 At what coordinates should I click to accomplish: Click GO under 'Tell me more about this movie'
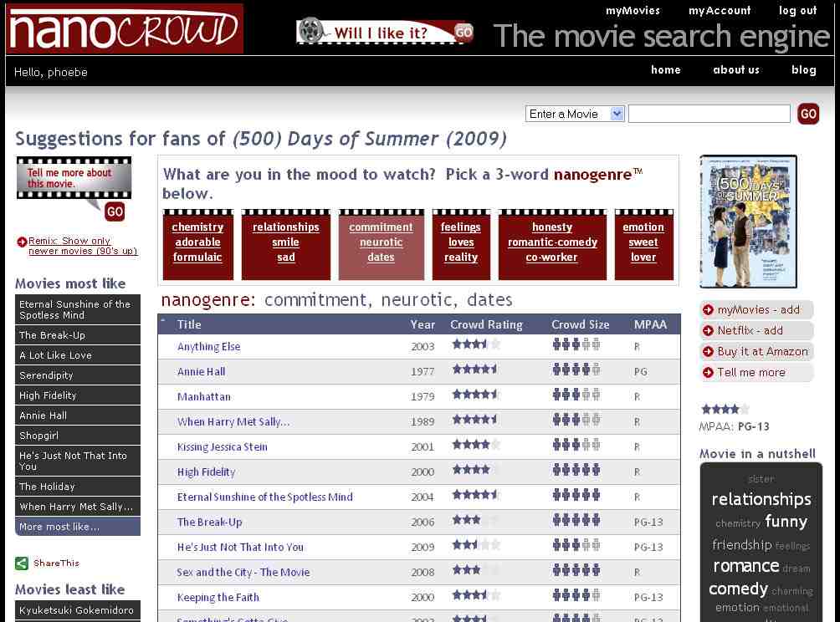point(115,212)
